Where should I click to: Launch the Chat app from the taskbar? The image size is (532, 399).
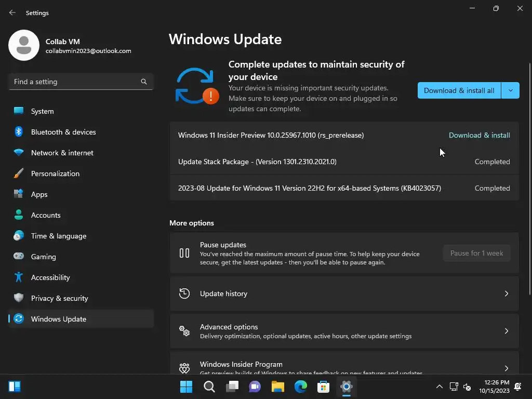tap(255, 387)
